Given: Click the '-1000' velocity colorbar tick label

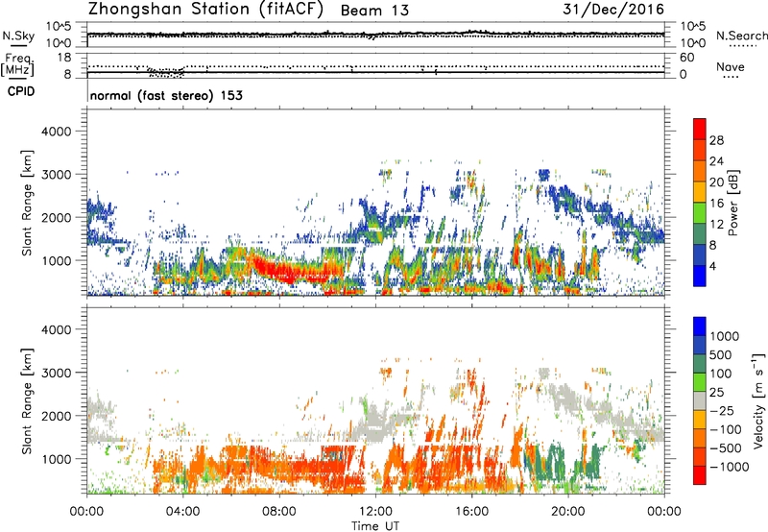Looking at the screenshot, I should click(729, 467).
